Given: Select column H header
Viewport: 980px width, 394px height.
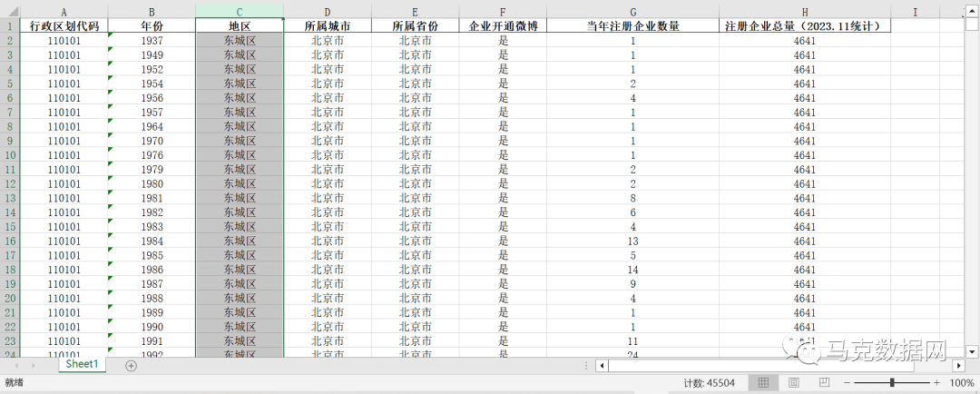Looking at the screenshot, I should pos(805,12).
